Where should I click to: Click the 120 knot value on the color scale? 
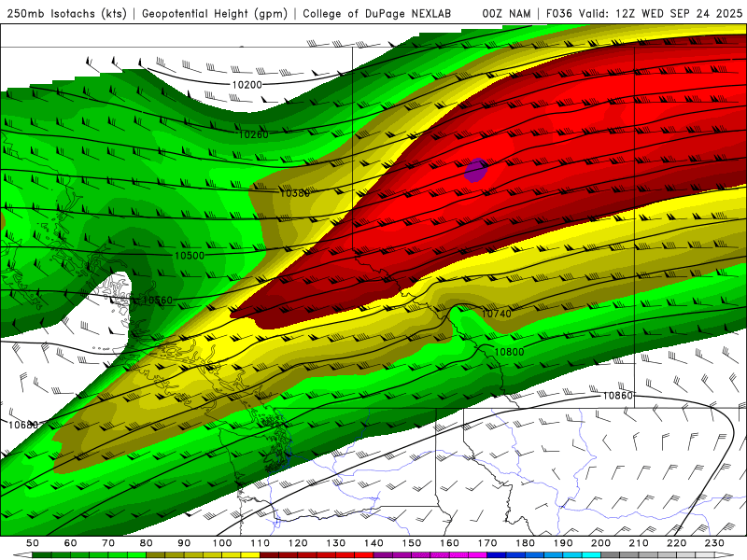(298, 543)
